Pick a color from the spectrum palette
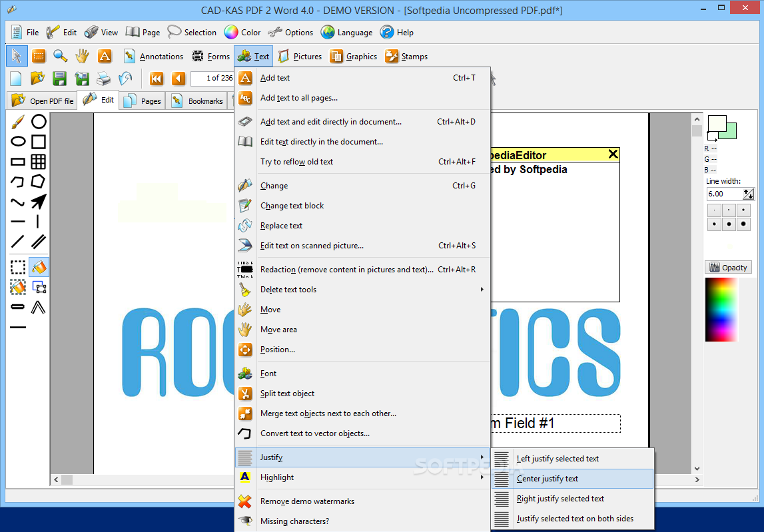Viewport: 764px width, 532px height. click(721, 310)
